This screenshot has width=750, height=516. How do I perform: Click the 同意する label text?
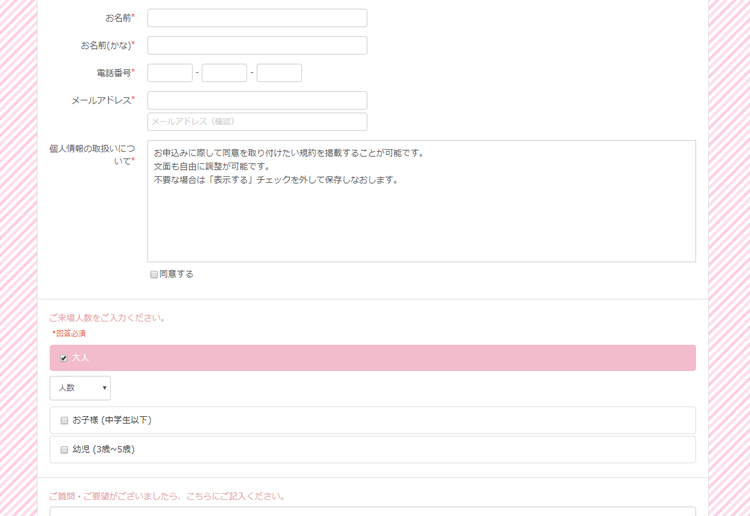[x=177, y=274]
